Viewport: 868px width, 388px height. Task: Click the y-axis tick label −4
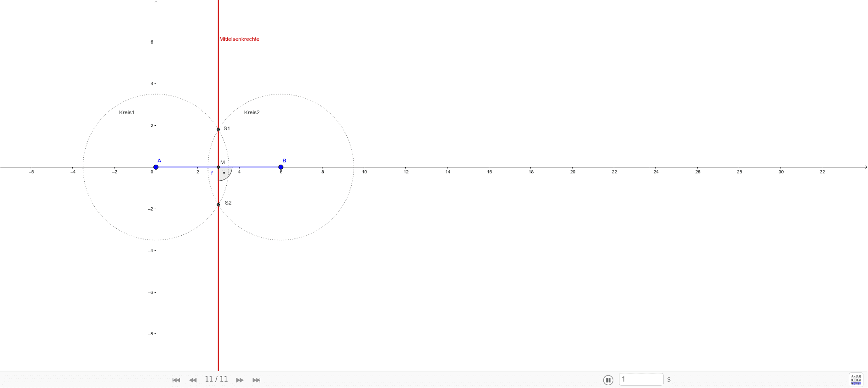click(x=150, y=251)
